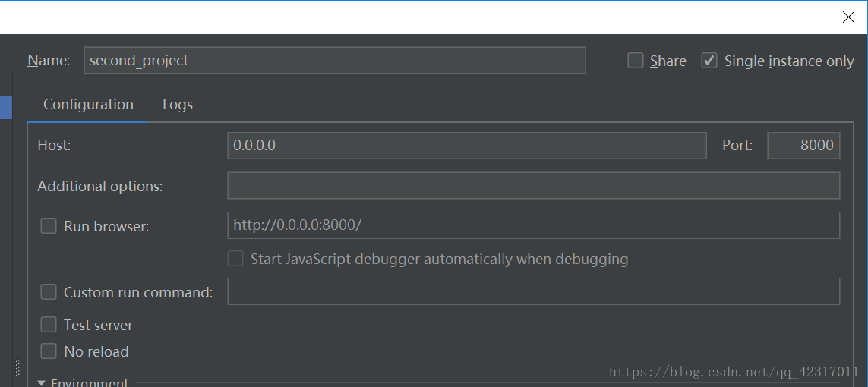Collapse the Environment section arrow
This screenshot has width=868, height=387.
click(42, 382)
